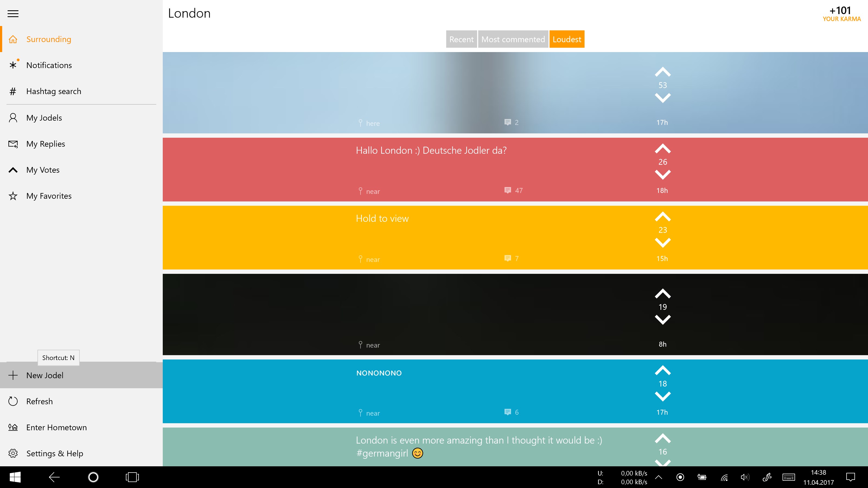The width and height of the screenshot is (868, 488).
Task: Open the hamburger menu
Action: tap(13, 14)
